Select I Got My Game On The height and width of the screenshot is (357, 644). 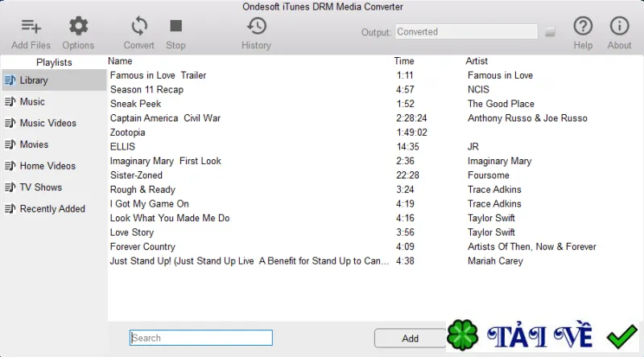tap(149, 204)
